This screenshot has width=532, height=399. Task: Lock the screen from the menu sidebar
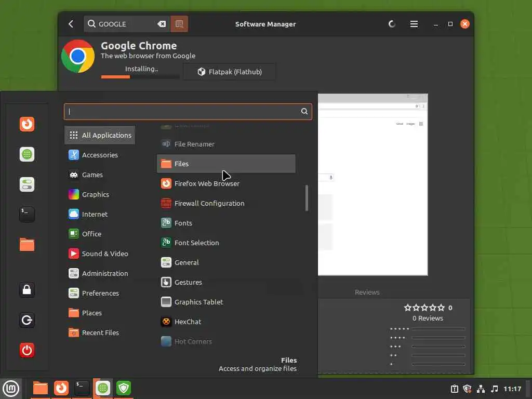27,290
